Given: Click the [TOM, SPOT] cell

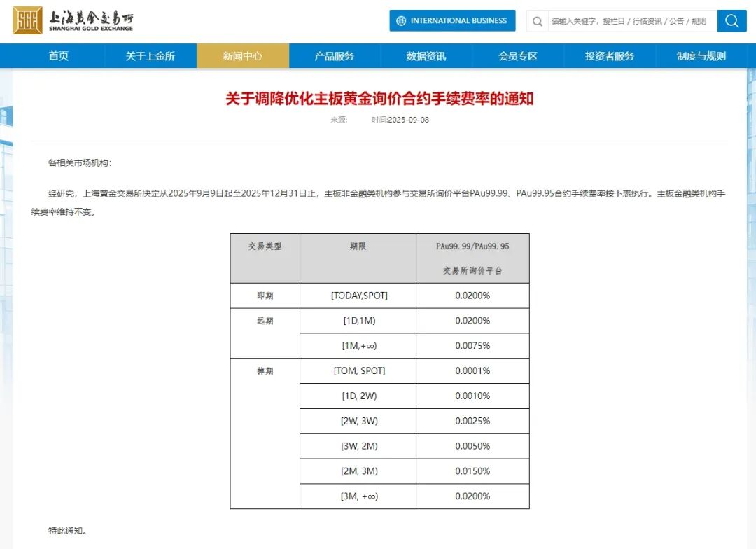Looking at the screenshot, I should click(359, 370).
